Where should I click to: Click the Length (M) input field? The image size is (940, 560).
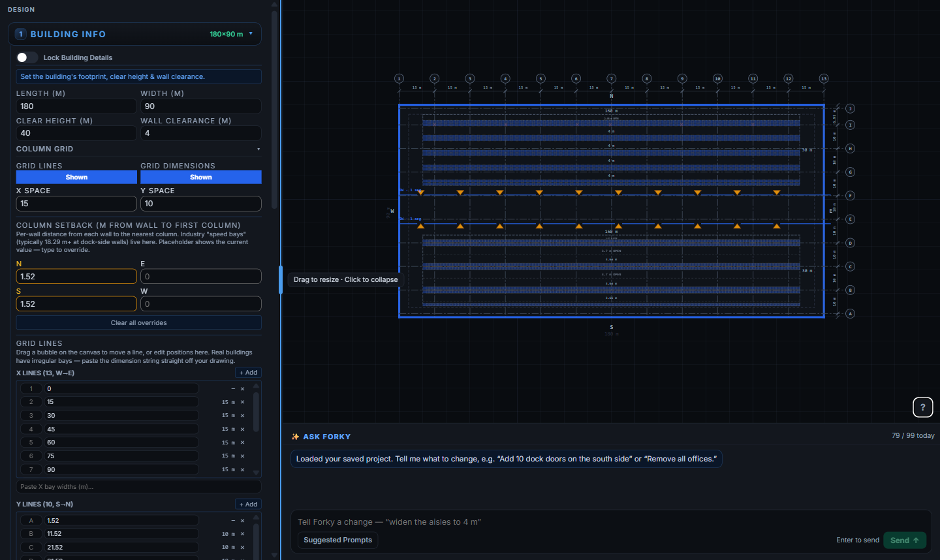[x=76, y=106]
